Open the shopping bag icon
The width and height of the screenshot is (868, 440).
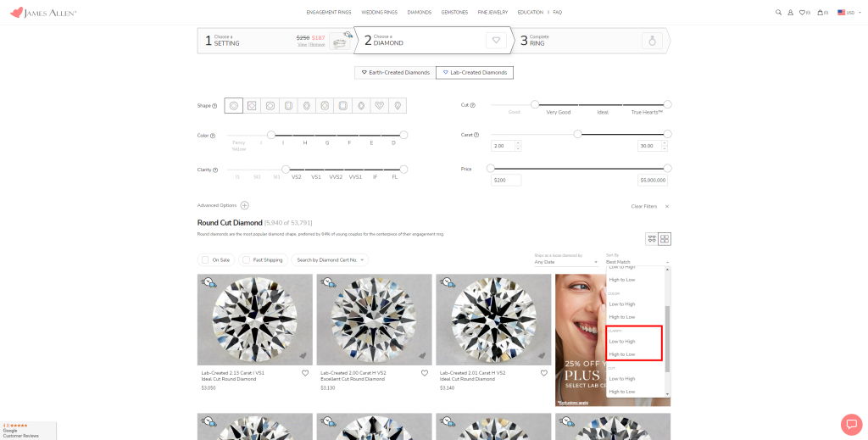pos(822,12)
